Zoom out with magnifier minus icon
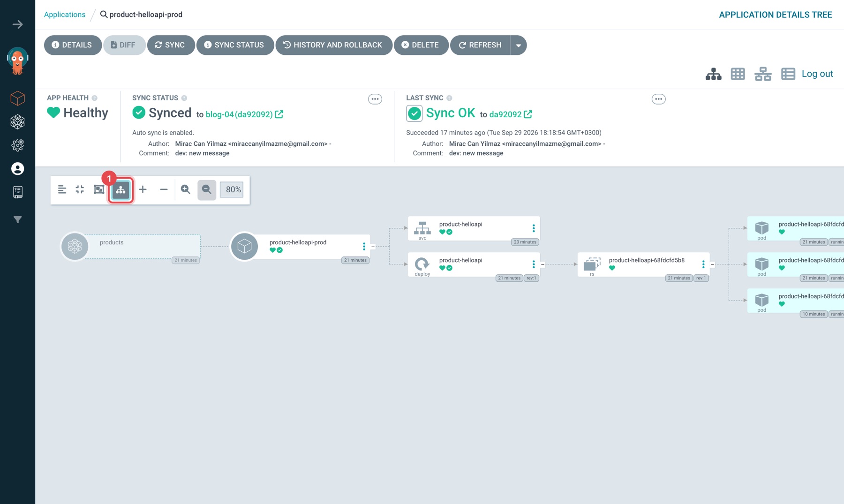Screen dimensions: 844x504 [x=207, y=190]
